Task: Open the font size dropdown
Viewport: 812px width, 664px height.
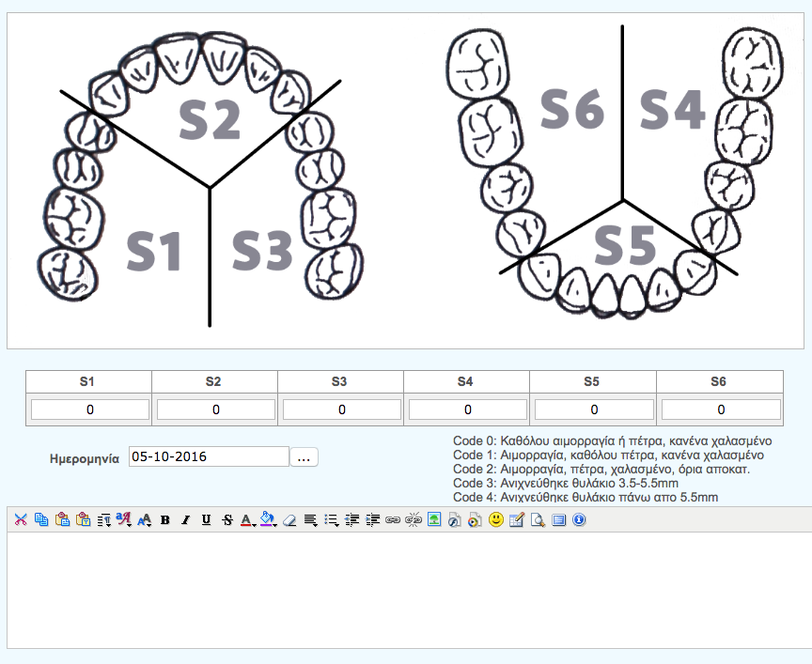Action: point(145,519)
